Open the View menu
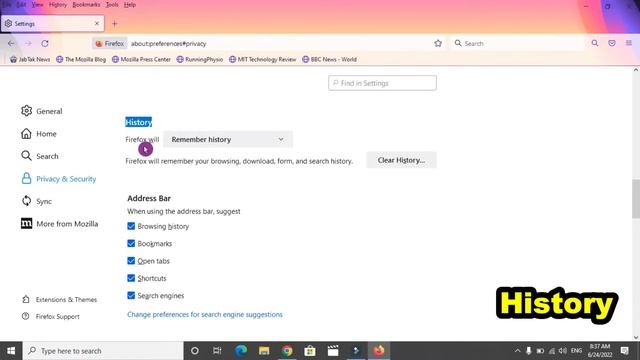Viewport: 640px width, 360px height. (37, 5)
